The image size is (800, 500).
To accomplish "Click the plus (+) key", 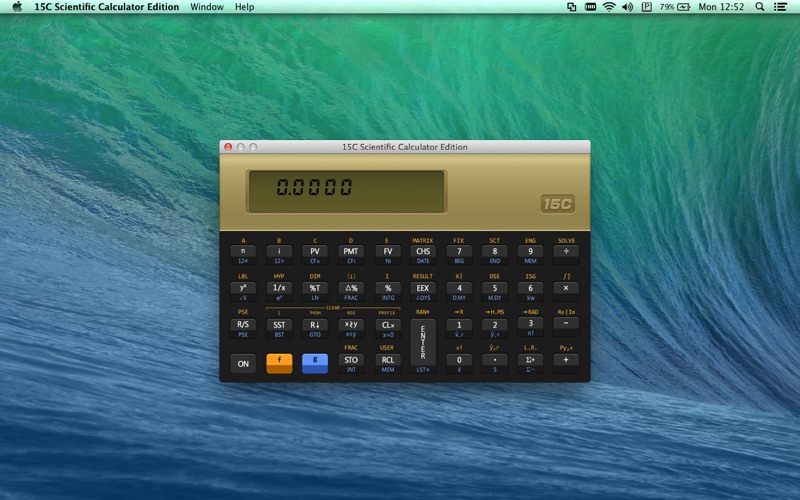I will click(566, 363).
